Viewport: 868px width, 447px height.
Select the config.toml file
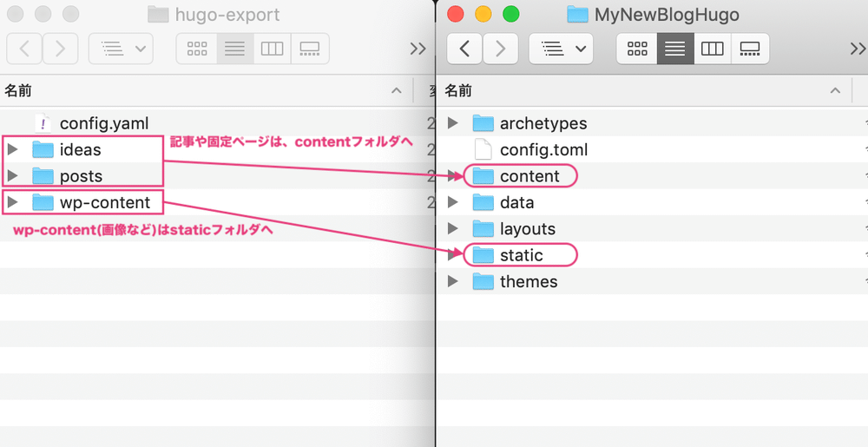[543, 150]
